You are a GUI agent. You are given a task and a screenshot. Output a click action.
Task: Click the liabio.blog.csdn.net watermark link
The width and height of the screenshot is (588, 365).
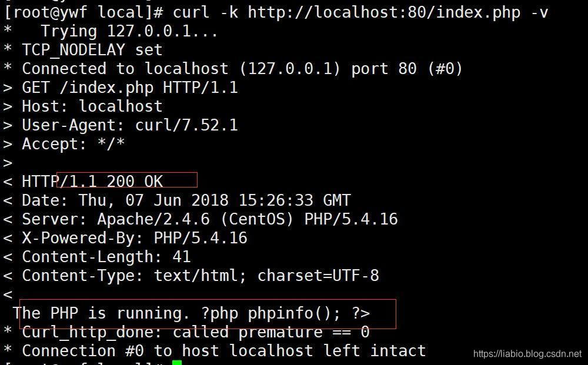(x=527, y=353)
